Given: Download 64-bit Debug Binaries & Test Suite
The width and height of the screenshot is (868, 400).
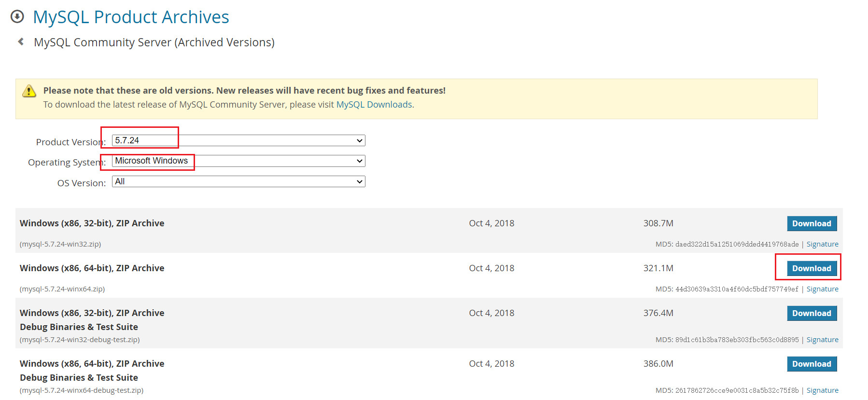Looking at the screenshot, I should tap(811, 364).
